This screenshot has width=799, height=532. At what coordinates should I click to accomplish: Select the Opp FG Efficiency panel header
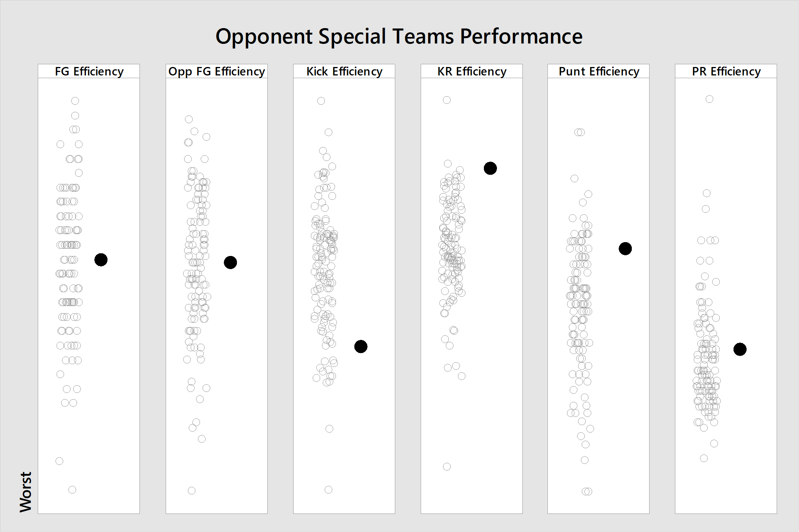[217, 71]
